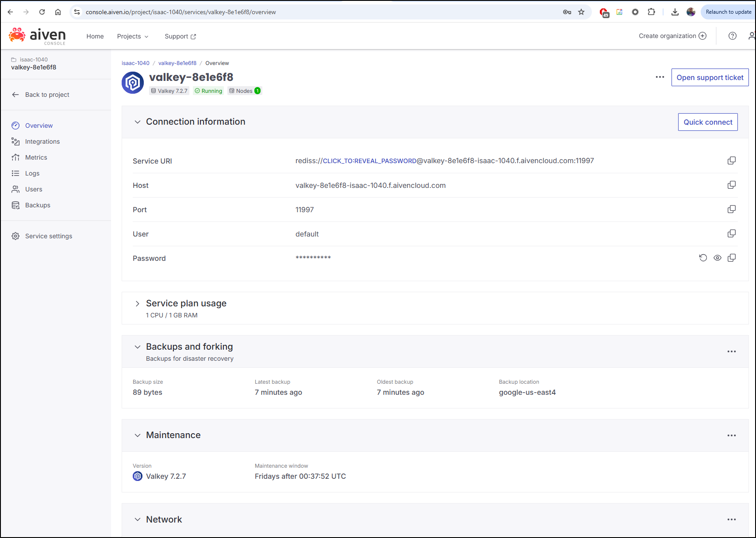756x538 pixels.
Task: Click the host valkey-8e1e6f8-isaac-1040.f.aivencloud.com
Action: pyautogui.click(x=371, y=185)
